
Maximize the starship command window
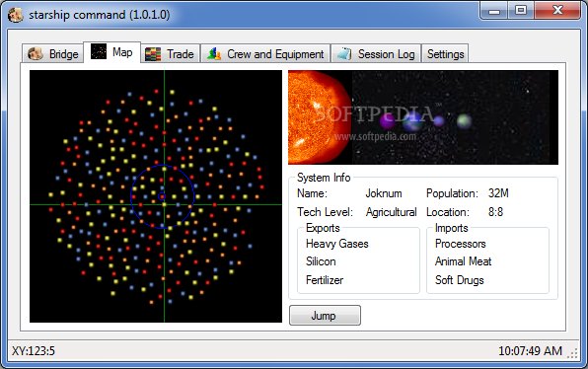[521, 11]
